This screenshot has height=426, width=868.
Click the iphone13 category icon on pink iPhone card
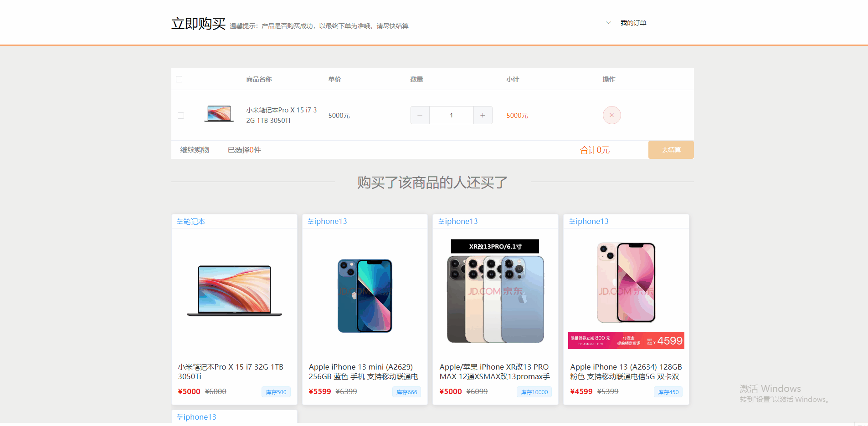[572, 221]
